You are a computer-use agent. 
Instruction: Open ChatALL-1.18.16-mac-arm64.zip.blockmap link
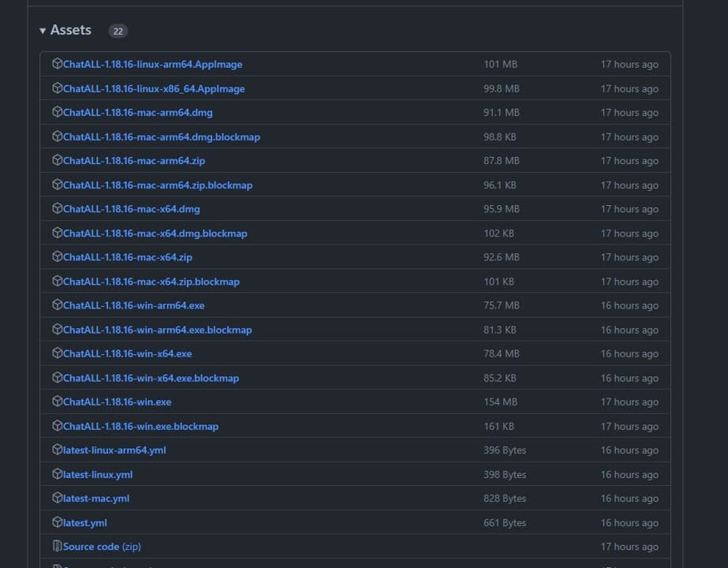[x=158, y=185]
